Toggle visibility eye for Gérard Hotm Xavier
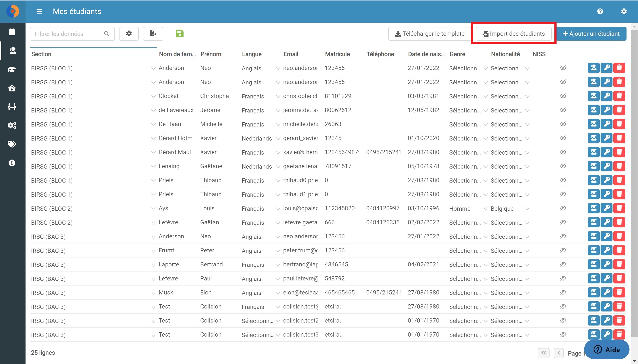Viewport: 638px width, 364px height. pyautogui.click(x=563, y=138)
